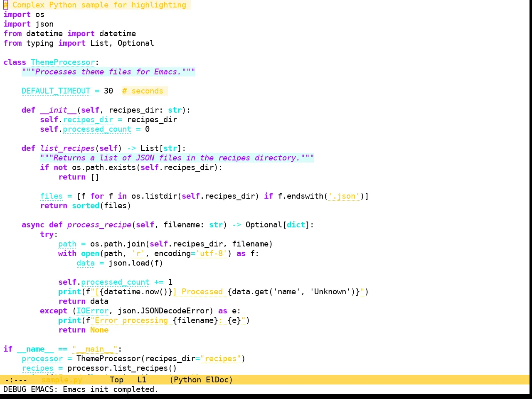This screenshot has height=399, width=532.
Task: Click the "__init__" method name
Action: coord(58,110)
